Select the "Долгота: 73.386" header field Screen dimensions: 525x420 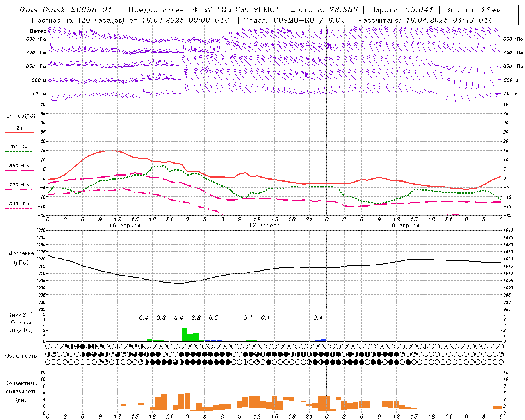pos(324,10)
